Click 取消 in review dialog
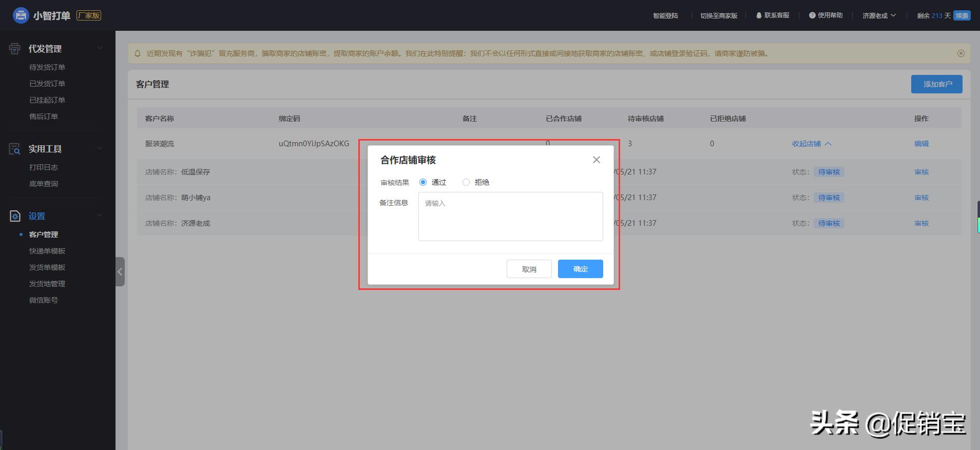 point(529,269)
